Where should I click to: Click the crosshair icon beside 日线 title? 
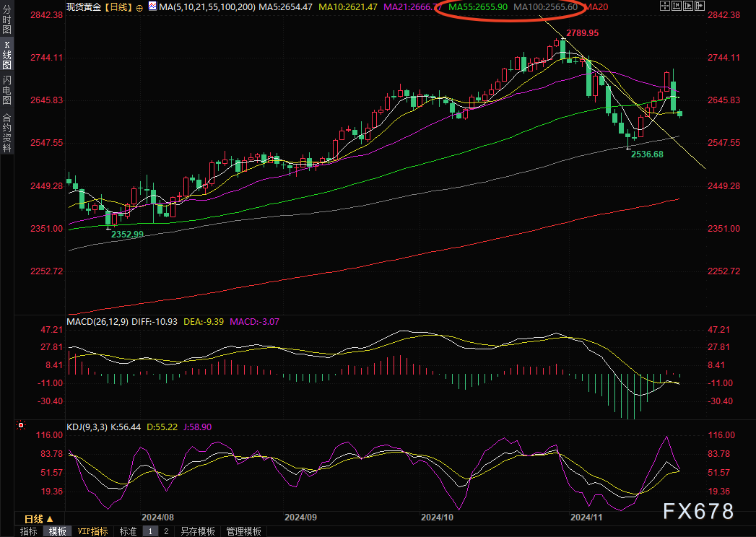(139, 6)
